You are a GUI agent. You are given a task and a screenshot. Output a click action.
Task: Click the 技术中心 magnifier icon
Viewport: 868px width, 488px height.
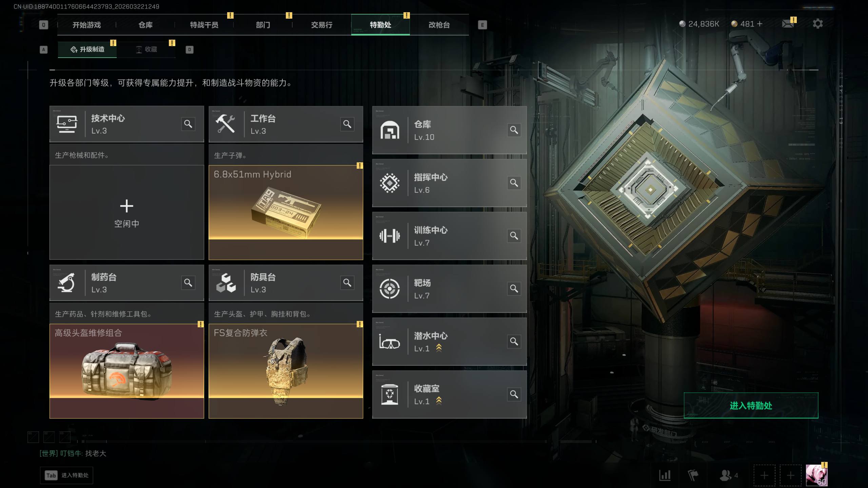point(188,124)
